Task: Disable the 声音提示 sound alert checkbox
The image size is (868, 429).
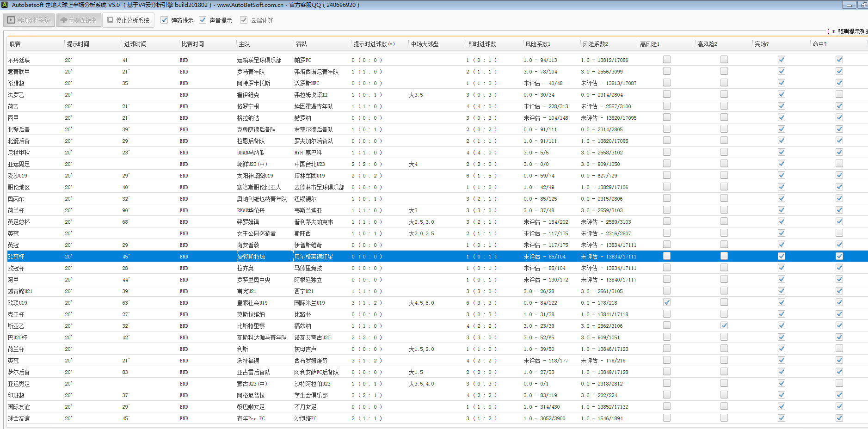Action: [x=203, y=20]
